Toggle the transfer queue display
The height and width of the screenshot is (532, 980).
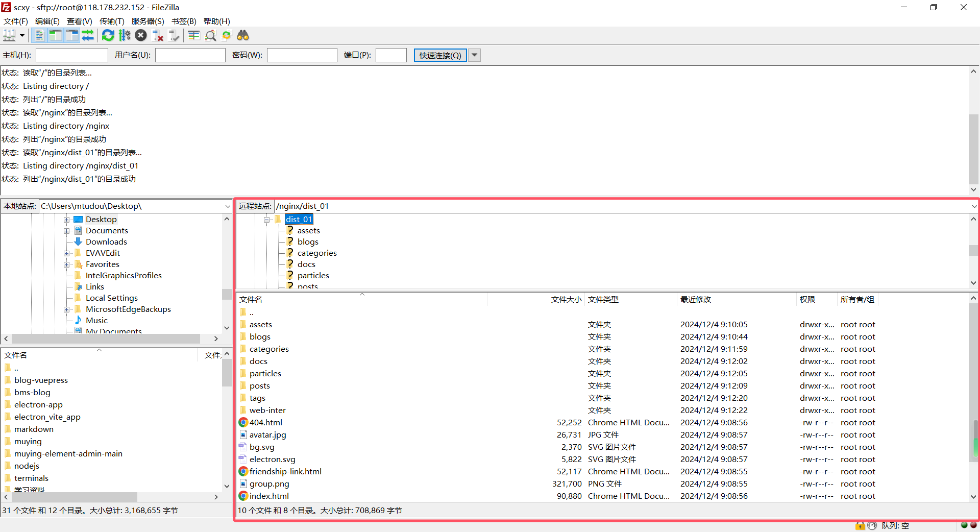pos(88,35)
